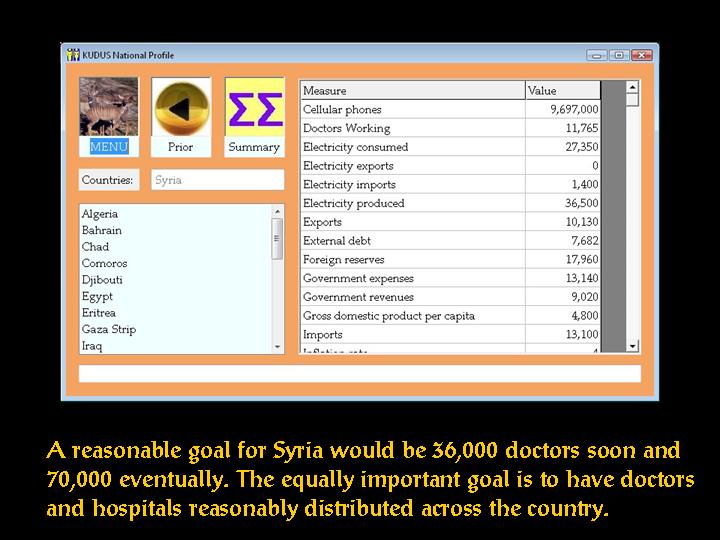Choose Bahrain from the country list
Screen dimensions: 720x540
point(102,231)
